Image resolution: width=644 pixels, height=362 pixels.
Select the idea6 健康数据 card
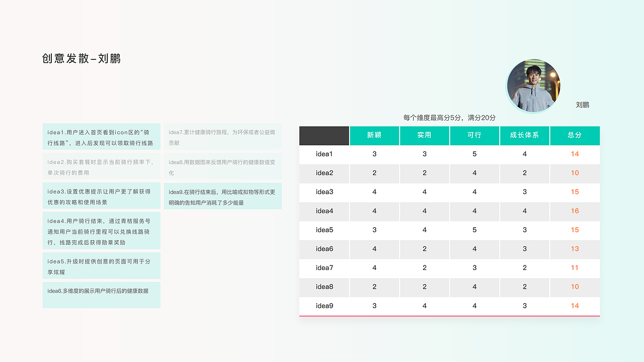click(101, 295)
